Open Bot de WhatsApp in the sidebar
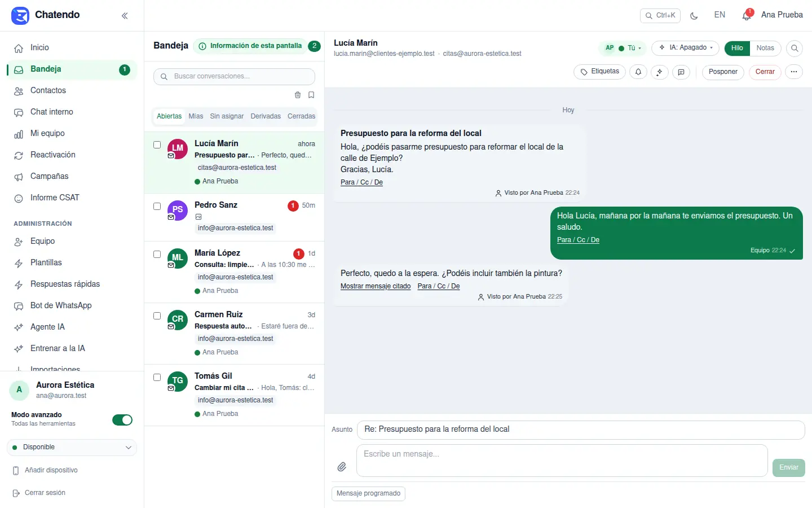The width and height of the screenshot is (812, 508). [x=72, y=306]
